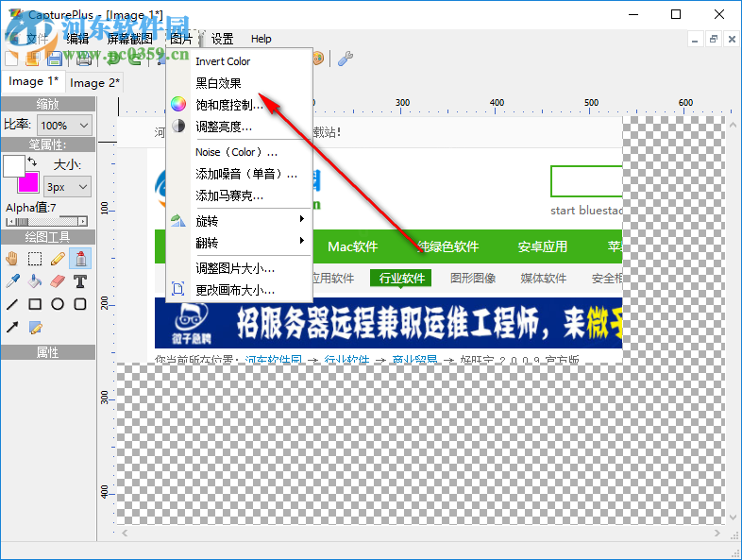
Task: Click the Alpha slider left arrow
Action: point(9,222)
